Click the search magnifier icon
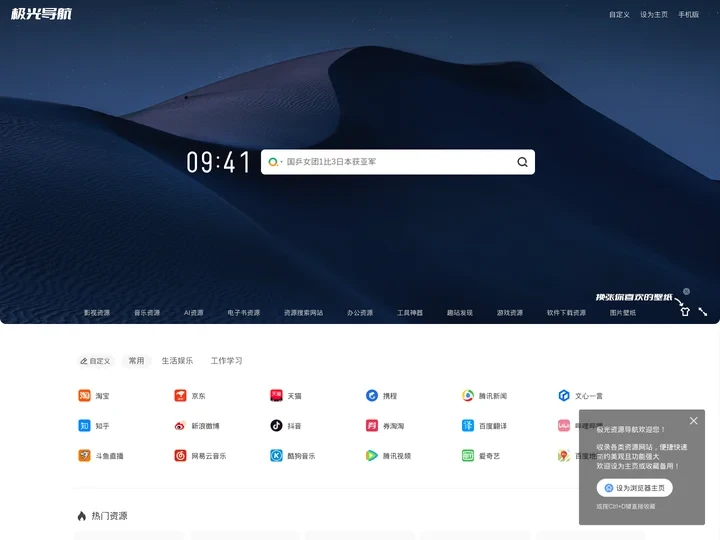Viewport: 720px width, 540px height. click(x=523, y=162)
